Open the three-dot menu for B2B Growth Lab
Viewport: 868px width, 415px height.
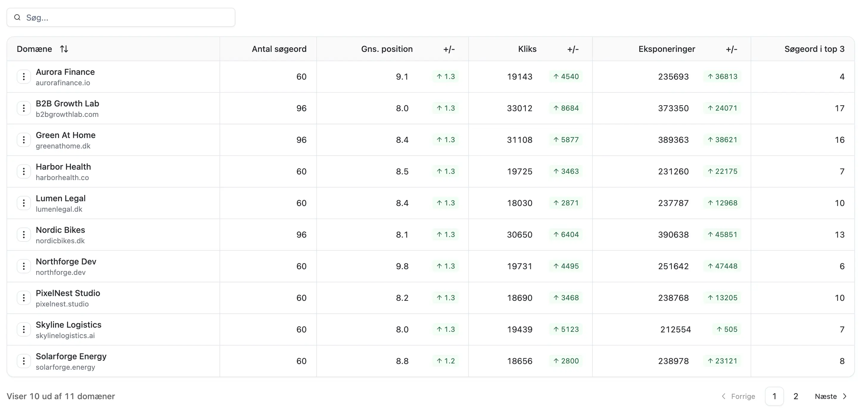tap(24, 108)
